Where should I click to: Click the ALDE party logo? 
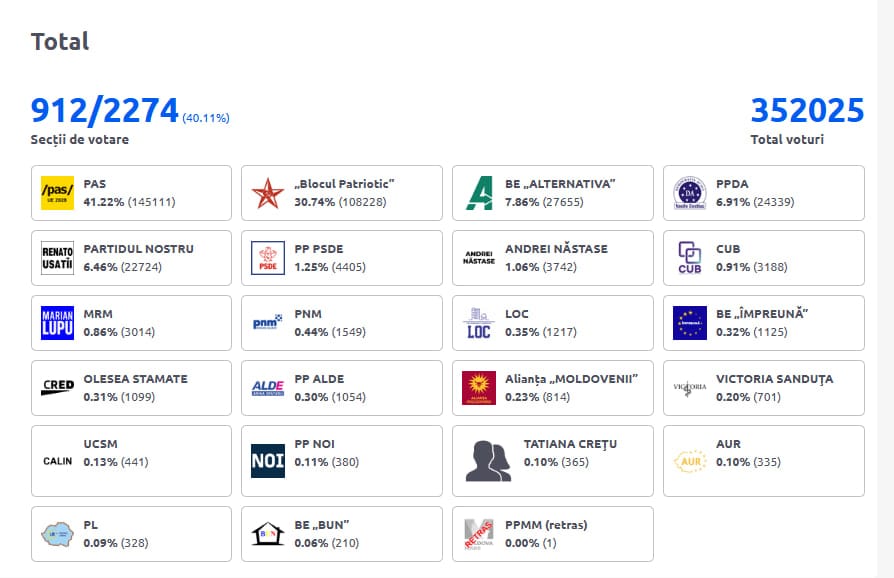point(268,388)
